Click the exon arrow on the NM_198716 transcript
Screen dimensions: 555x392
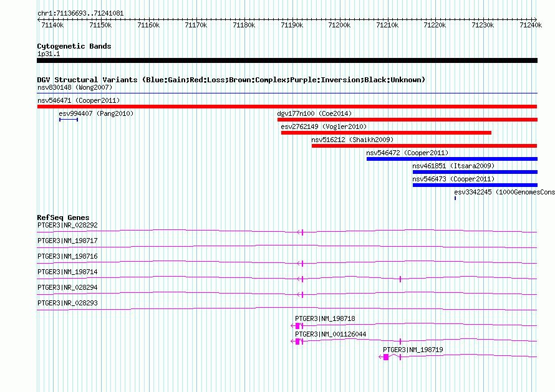(x=300, y=264)
